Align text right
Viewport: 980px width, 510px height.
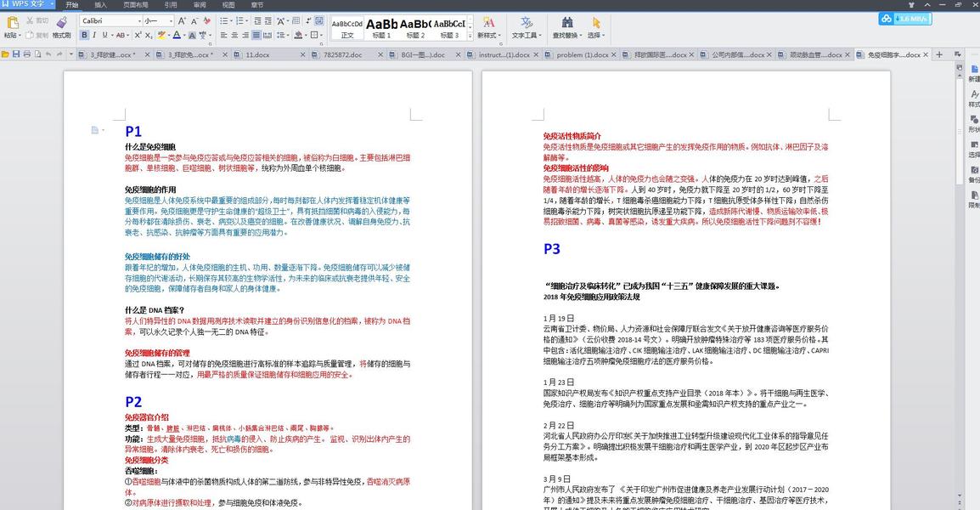(245, 35)
